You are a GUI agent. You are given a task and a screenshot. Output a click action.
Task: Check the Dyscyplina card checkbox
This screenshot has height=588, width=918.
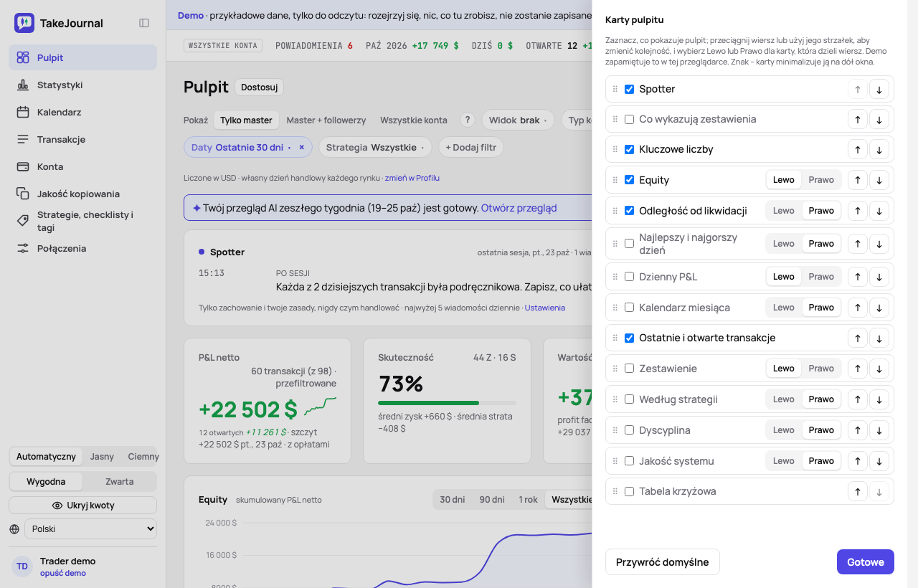[x=629, y=430]
